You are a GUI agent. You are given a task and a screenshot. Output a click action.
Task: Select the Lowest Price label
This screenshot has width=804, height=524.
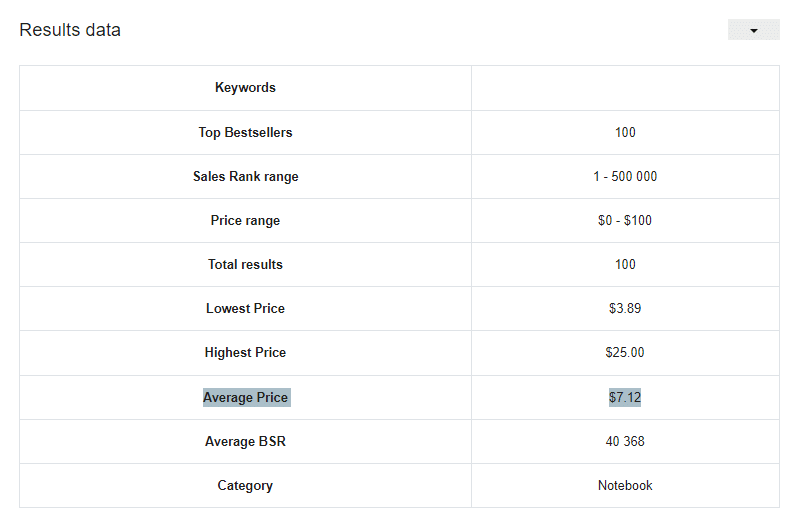click(x=245, y=308)
